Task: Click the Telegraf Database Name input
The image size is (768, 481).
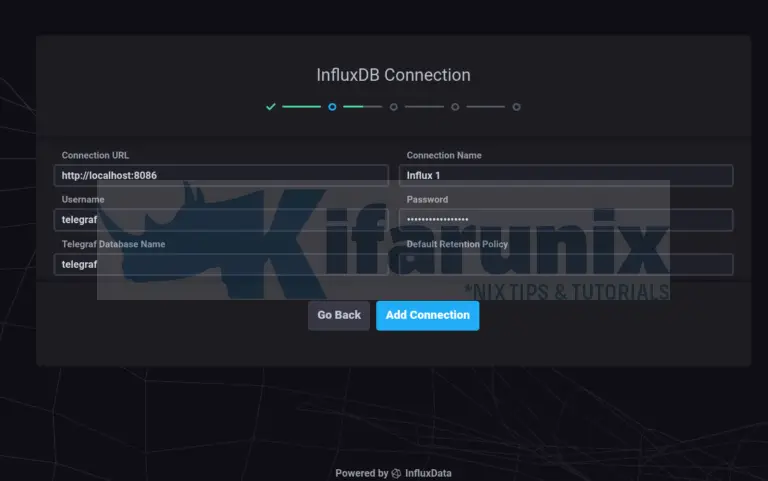Action: click(x=220, y=264)
